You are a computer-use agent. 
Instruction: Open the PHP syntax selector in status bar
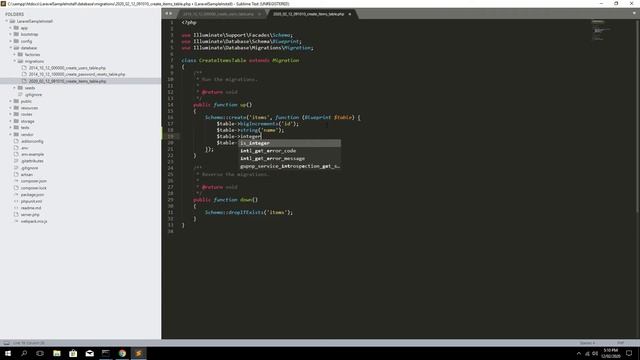[x=620, y=343]
